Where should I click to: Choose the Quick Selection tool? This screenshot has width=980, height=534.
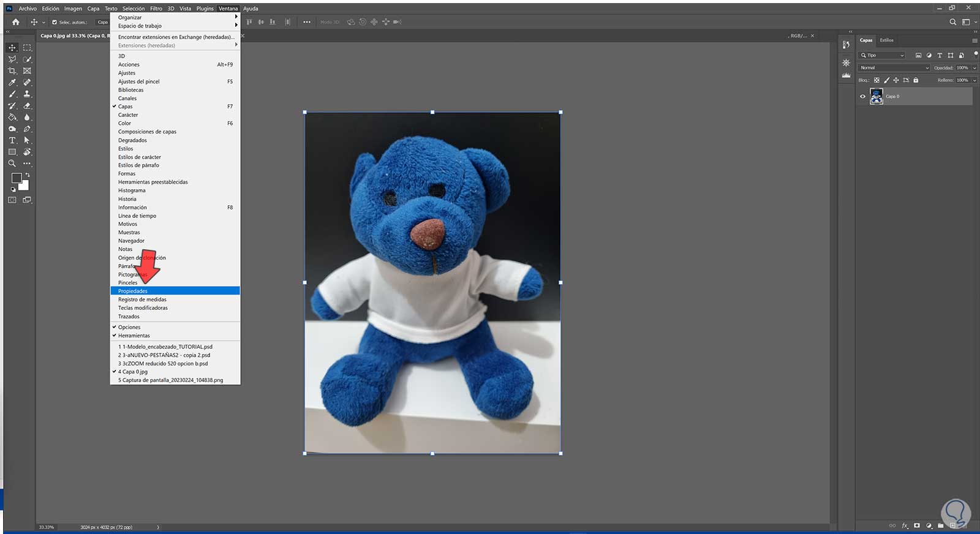[27, 59]
